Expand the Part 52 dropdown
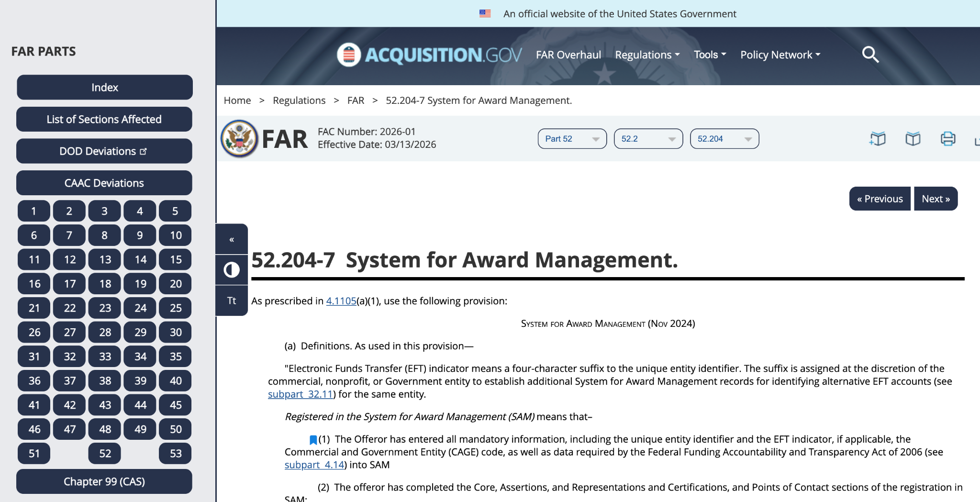This screenshot has width=980, height=502. [572, 139]
